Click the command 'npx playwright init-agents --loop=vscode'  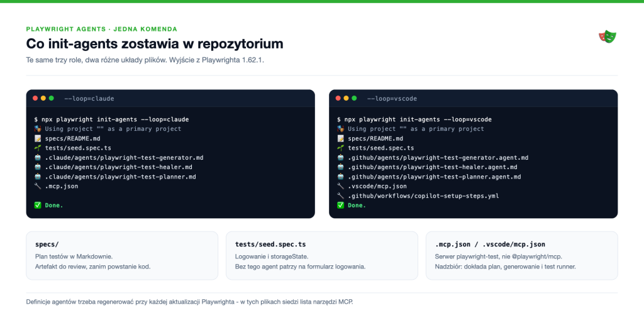point(418,119)
